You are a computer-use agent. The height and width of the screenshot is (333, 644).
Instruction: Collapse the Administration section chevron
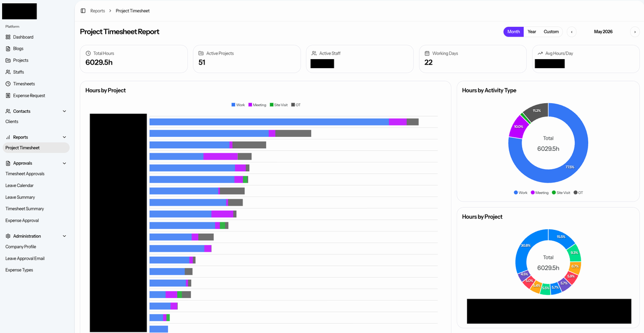coord(64,236)
